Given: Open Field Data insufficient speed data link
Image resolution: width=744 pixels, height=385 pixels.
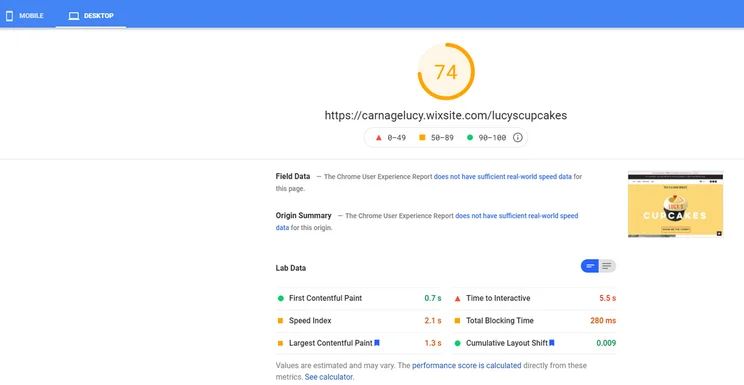Looking at the screenshot, I should point(502,177).
